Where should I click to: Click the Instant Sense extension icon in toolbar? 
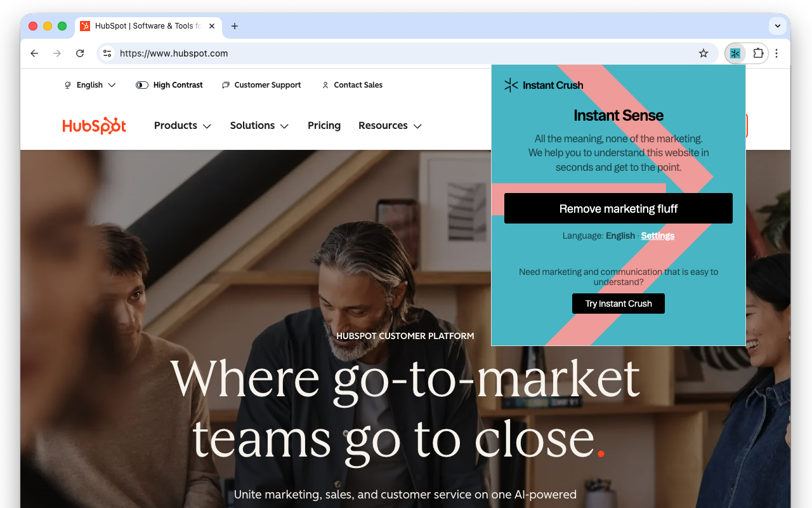coord(735,53)
